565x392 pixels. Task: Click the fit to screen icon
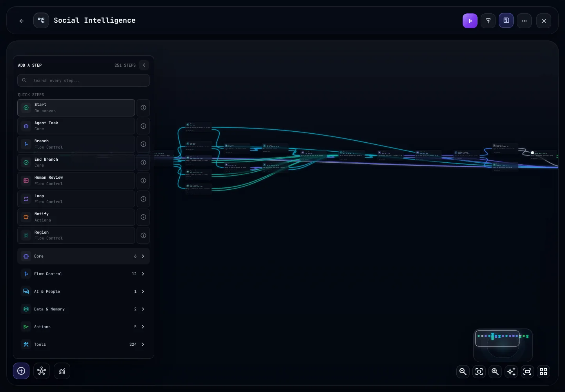point(527,372)
